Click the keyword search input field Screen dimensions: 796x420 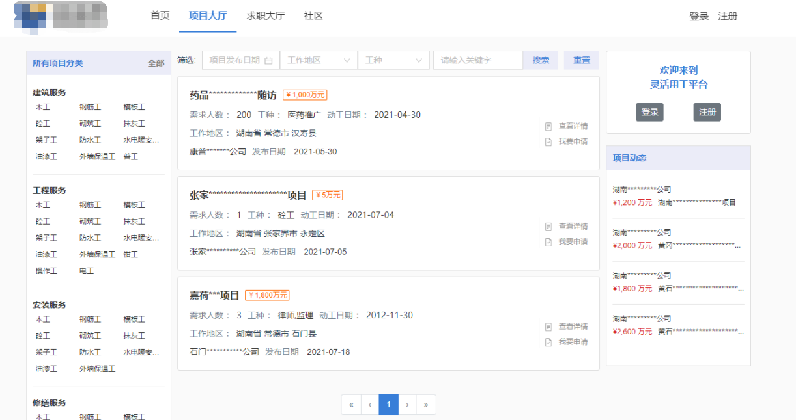[478, 60]
